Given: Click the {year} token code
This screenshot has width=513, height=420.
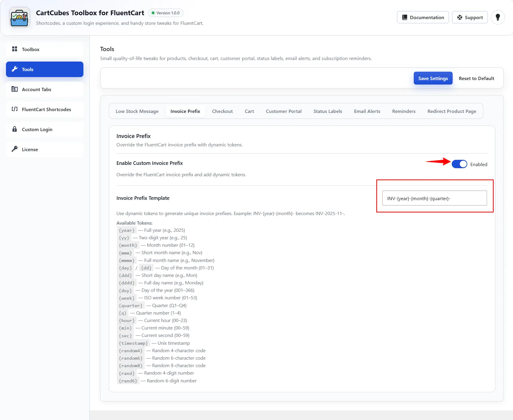Looking at the screenshot, I should (x=127, y=230).
